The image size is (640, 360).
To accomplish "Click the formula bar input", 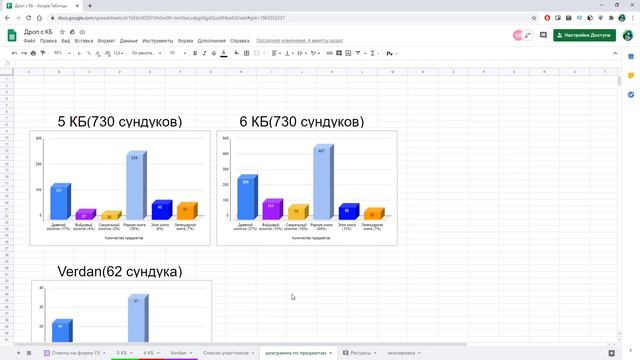I will point(318,63).
